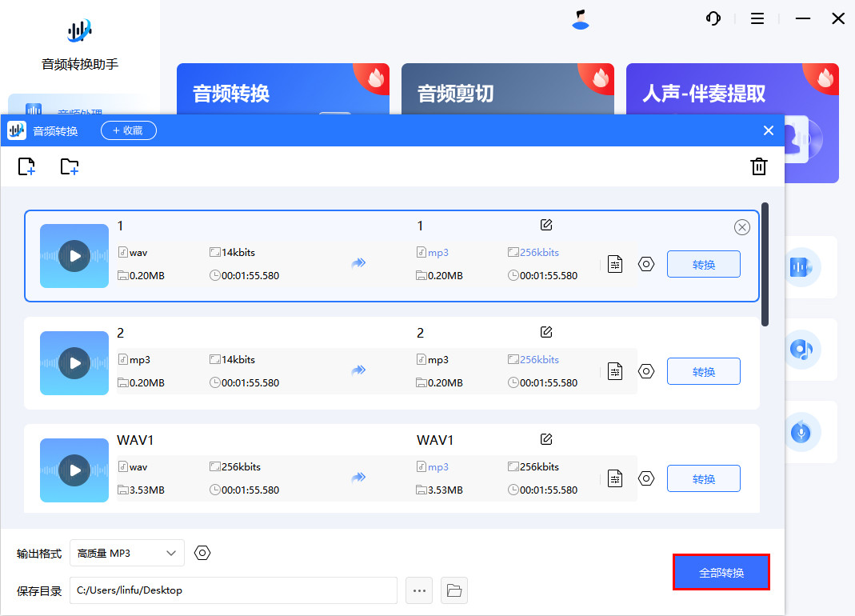
Task: Click the user avatar icon
Action: [x=581, y=18]
